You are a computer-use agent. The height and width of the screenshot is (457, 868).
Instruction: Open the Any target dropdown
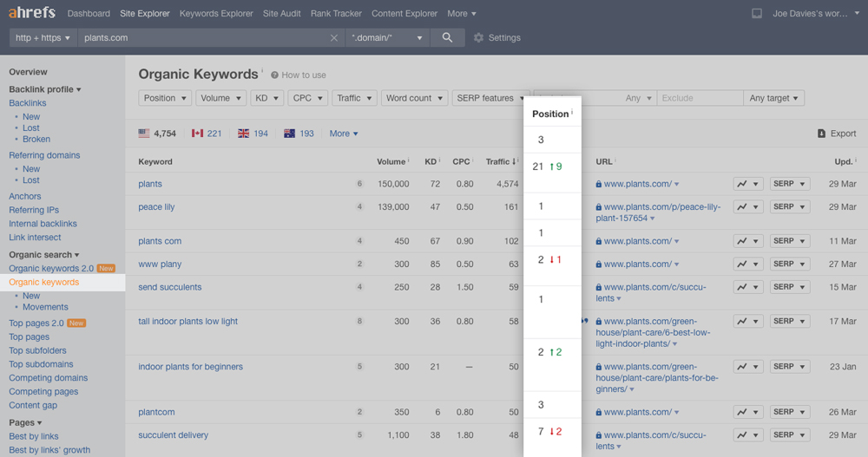point(773,98)
